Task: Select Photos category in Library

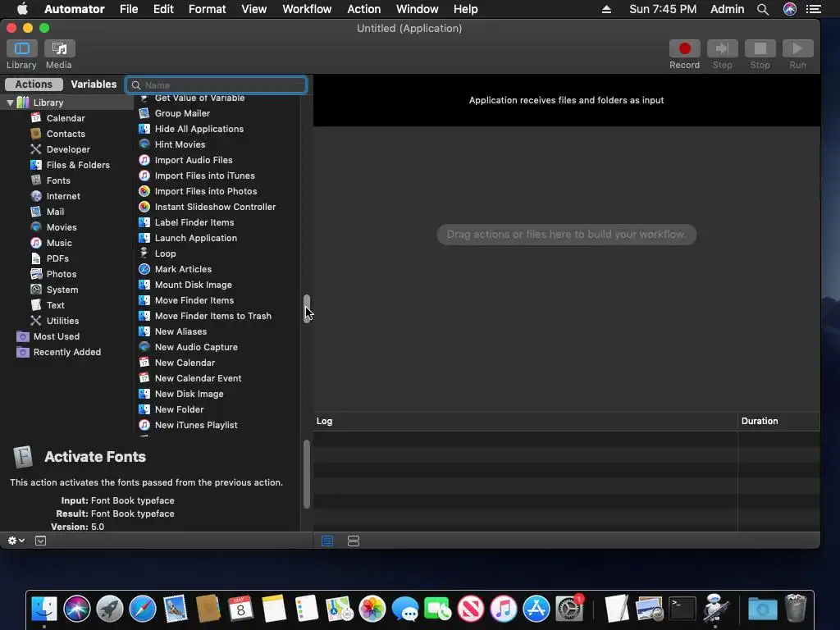Action: (61, 273)
